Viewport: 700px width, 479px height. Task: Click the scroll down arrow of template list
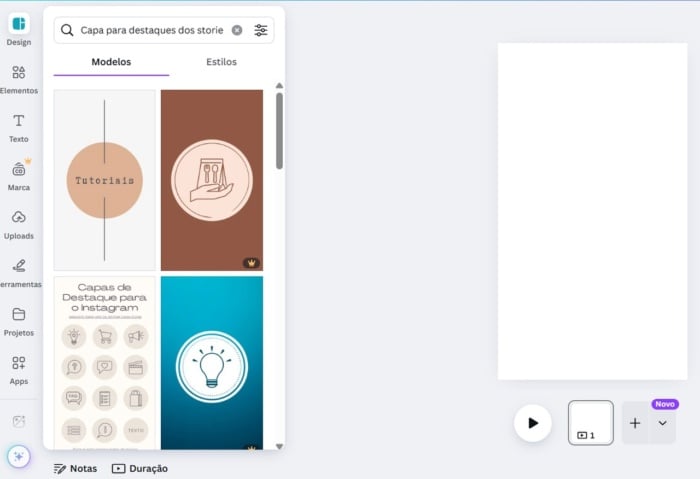click(279, 446)
